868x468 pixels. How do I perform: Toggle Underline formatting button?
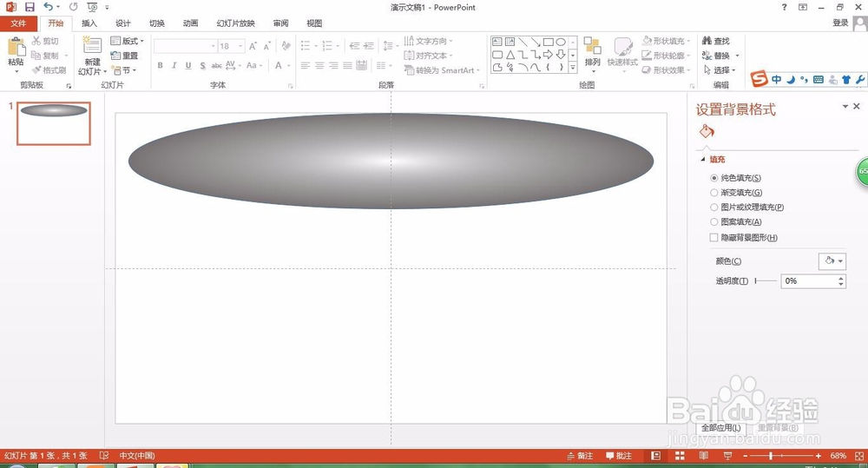point(188,65)
